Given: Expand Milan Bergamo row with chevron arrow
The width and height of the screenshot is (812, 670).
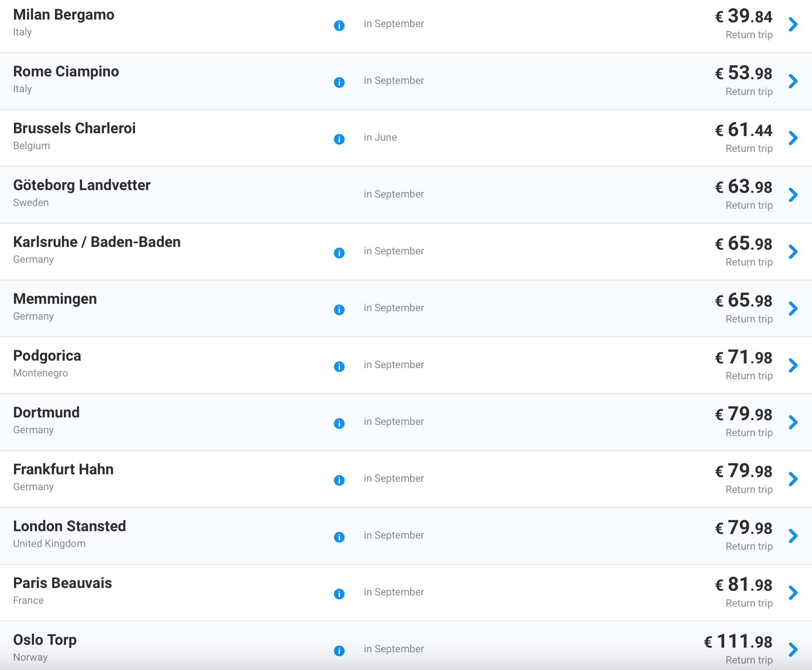Looking at the screenshot, I should [x=793, y=24].
